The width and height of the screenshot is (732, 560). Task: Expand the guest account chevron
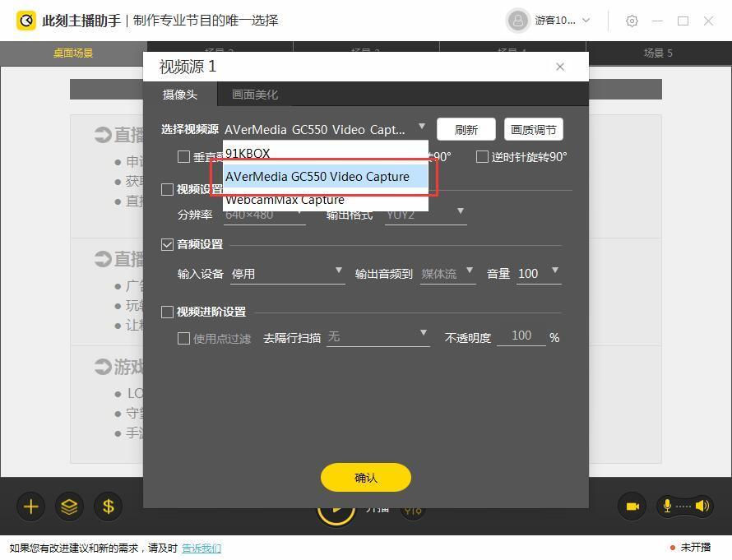586,20
